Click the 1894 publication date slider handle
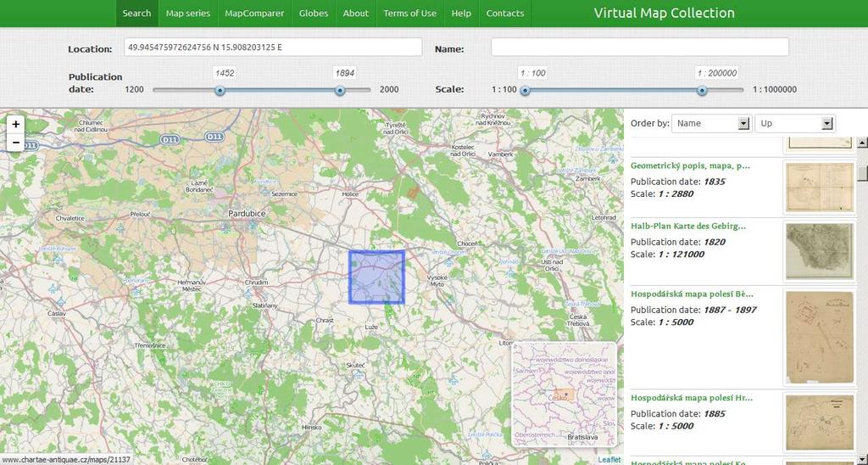868x465 pixels. 341,90
